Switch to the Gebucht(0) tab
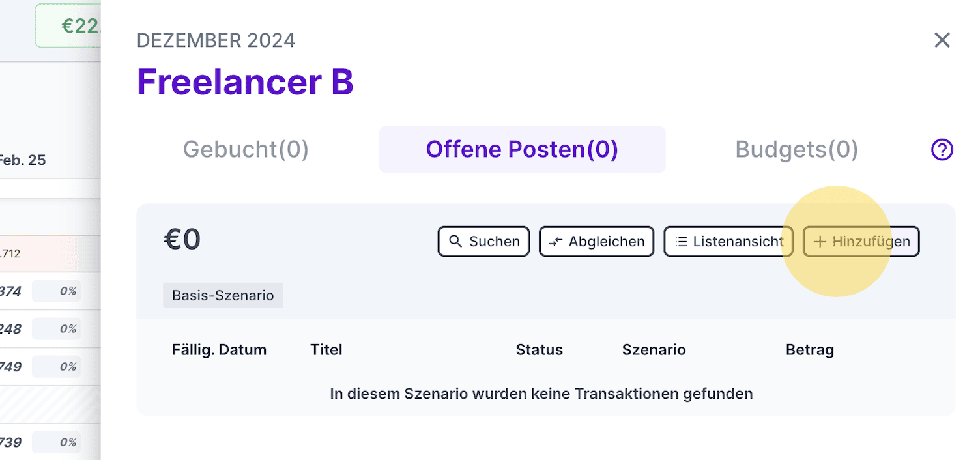 (246, 150)
